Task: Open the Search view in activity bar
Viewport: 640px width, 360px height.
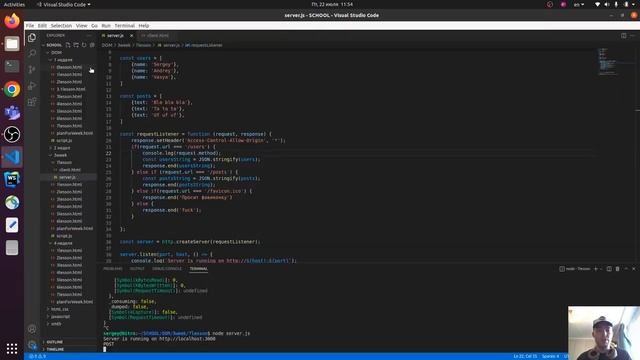Action: coord(32,53)
